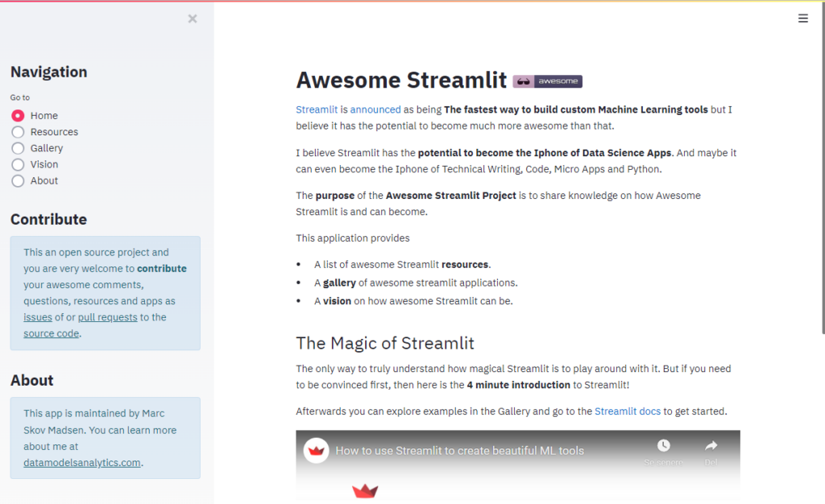
Task: Select Resources in the Navigation panel
Action: pos(18,131)
